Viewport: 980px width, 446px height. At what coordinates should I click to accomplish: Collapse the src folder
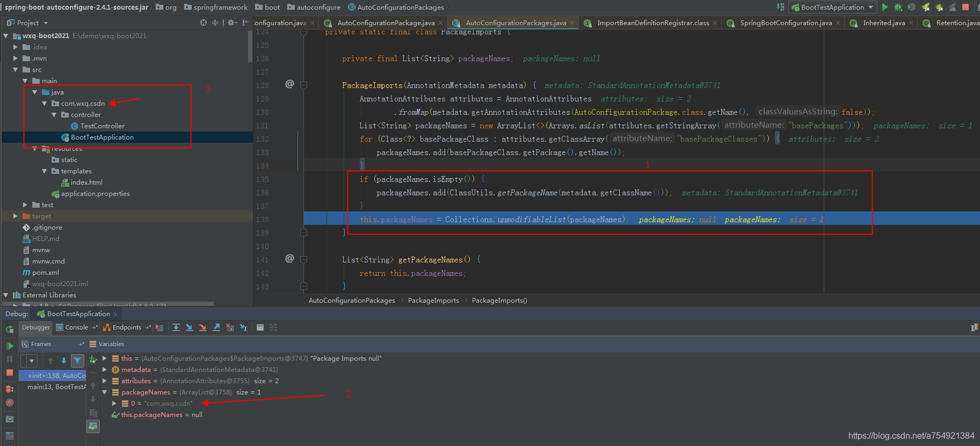tap(16, 70)
